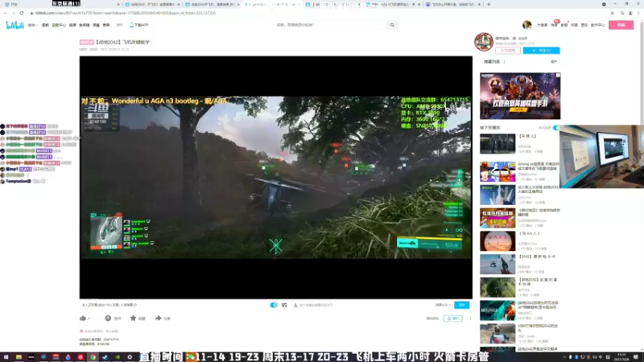644x362 pixels.
Task: Click the video player area
Action: click(x=275, y=177)
